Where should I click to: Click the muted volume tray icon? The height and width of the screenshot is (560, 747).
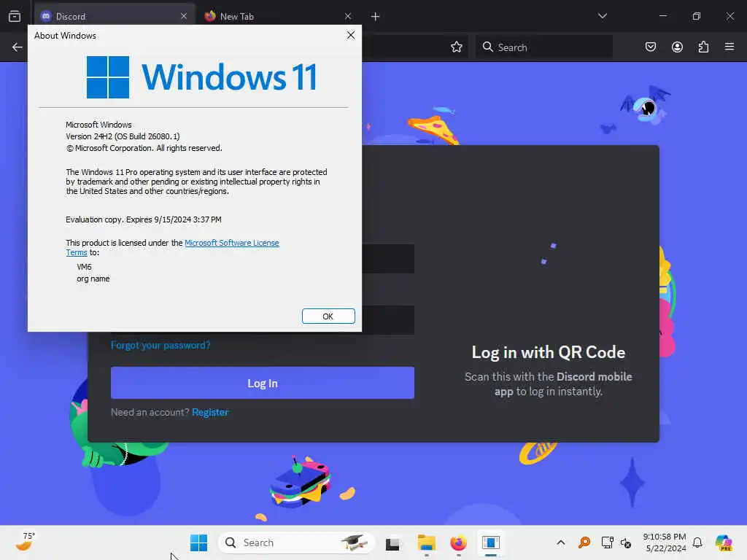625,542
